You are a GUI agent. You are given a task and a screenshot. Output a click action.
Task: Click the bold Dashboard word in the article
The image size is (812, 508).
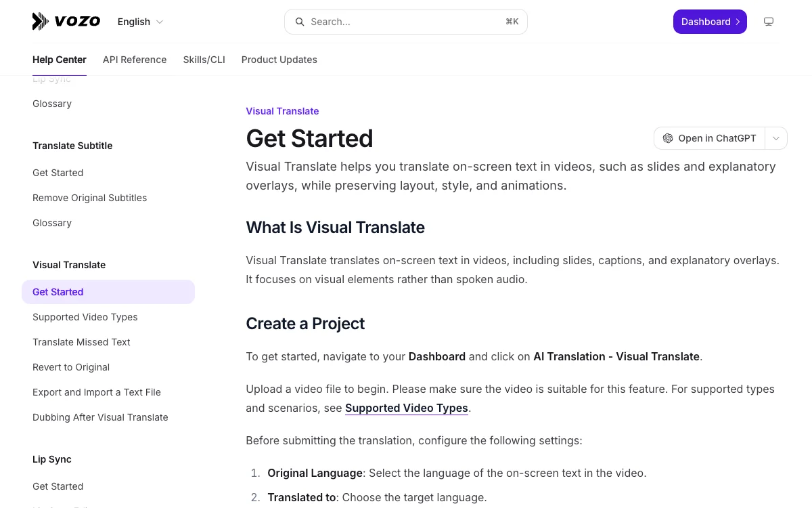coord(437,356)
